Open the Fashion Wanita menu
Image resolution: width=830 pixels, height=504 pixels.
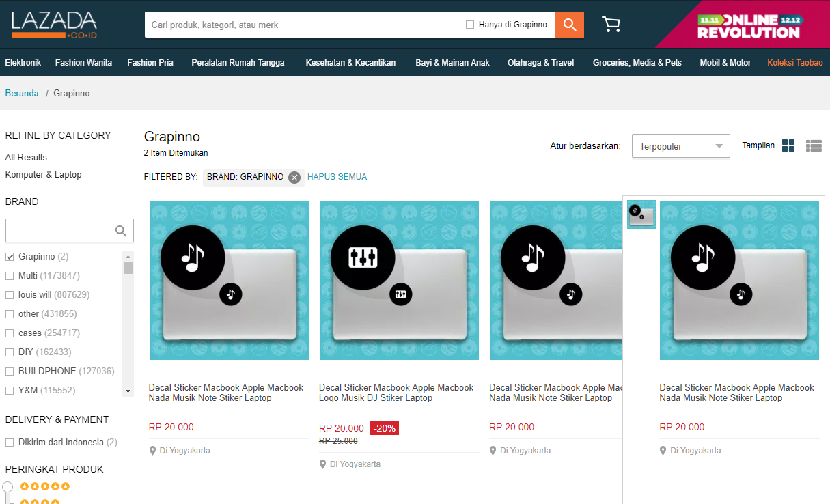click(84, 63)
